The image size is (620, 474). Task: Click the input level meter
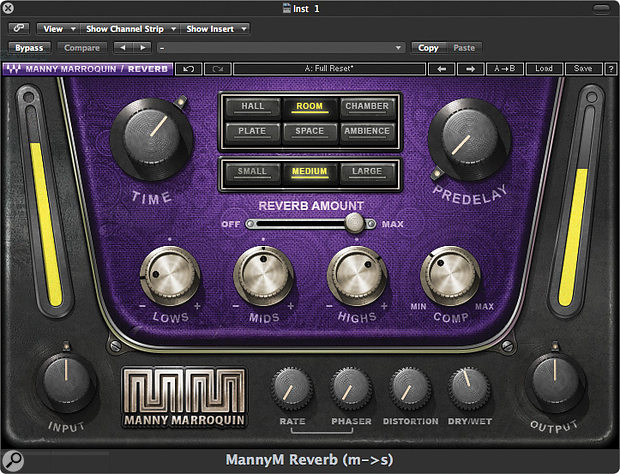[44, 202]
